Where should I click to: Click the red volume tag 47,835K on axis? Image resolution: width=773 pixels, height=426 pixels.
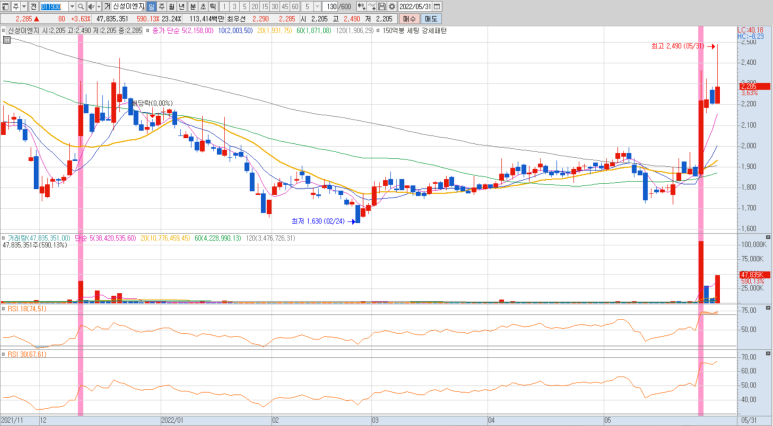click(x=754, y=275)
